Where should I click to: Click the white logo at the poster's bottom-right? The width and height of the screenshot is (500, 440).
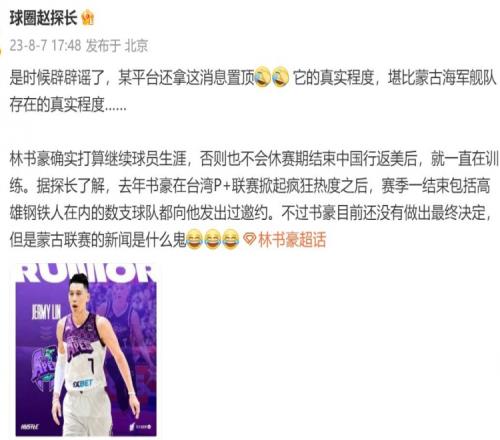point(140,426)
